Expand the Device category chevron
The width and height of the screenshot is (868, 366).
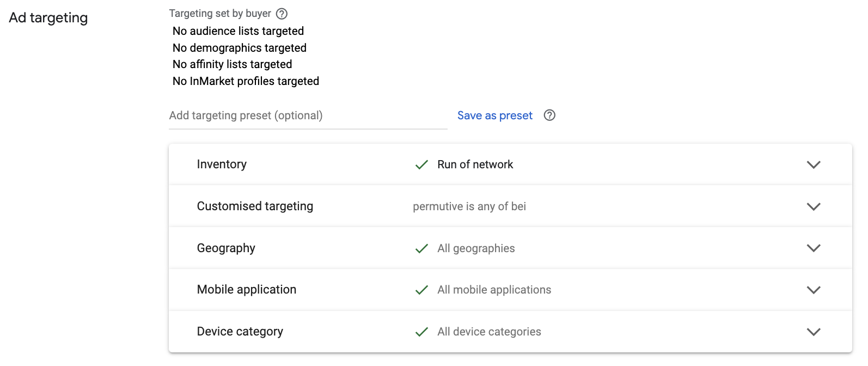[814, 332]
